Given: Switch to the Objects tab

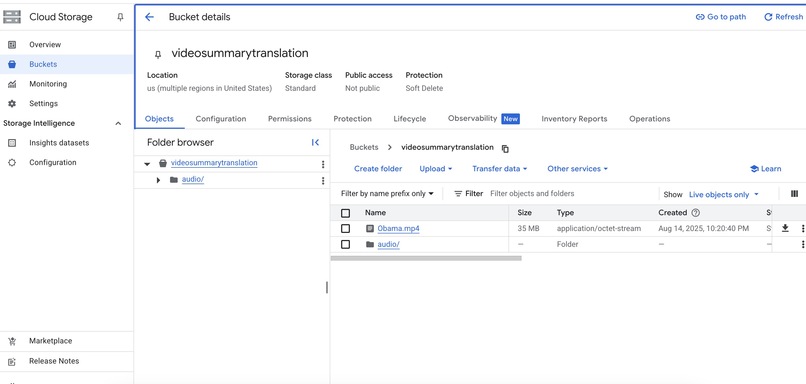Looking at the screenshot, I should pos(159,119).
